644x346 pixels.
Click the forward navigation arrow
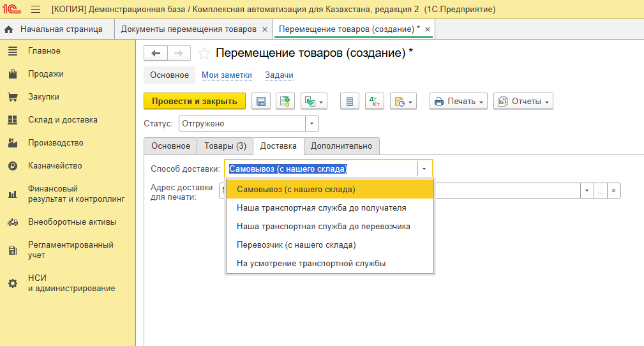[x=179, y=54]
